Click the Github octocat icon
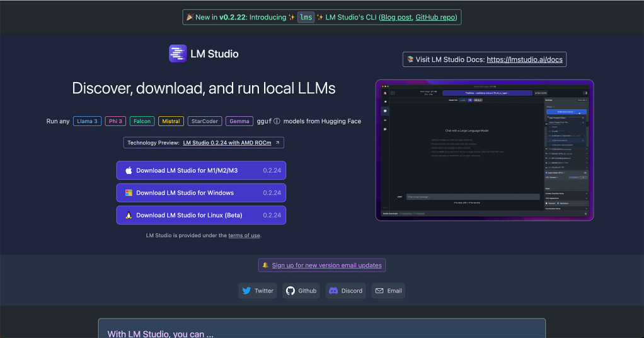 click(x=290, y=291)
